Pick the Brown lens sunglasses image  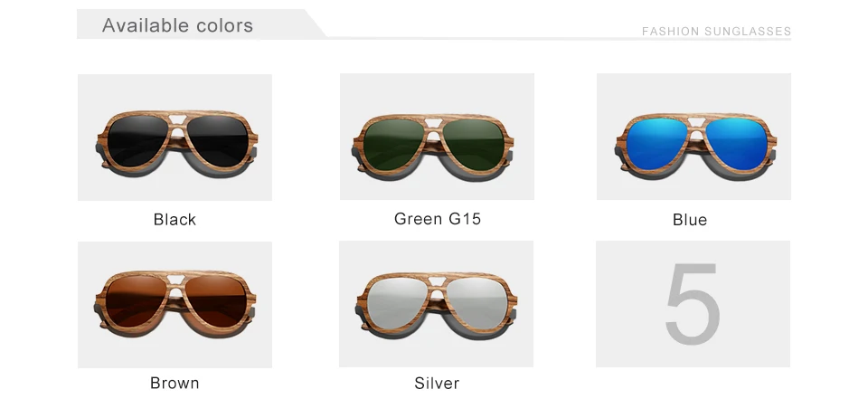(175, 305)
